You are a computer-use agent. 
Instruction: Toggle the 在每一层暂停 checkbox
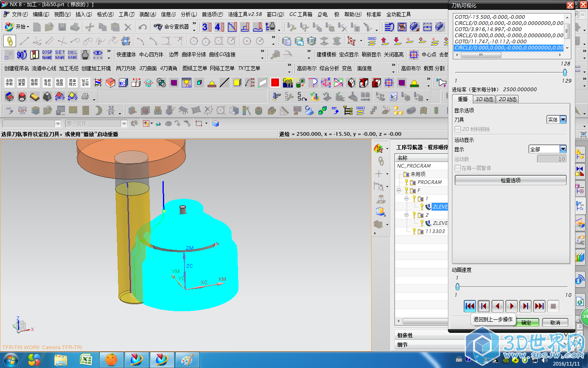coord(458,168)
